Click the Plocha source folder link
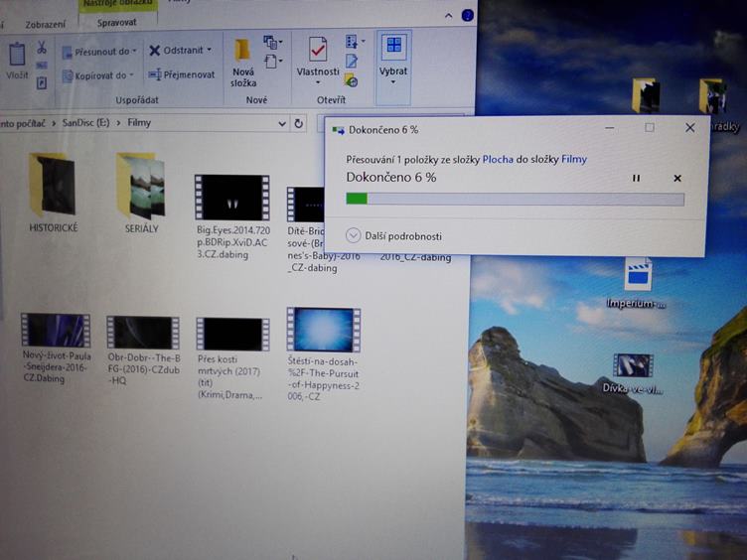This screenshot has height=560, width=747. click(x=498, y=159)
